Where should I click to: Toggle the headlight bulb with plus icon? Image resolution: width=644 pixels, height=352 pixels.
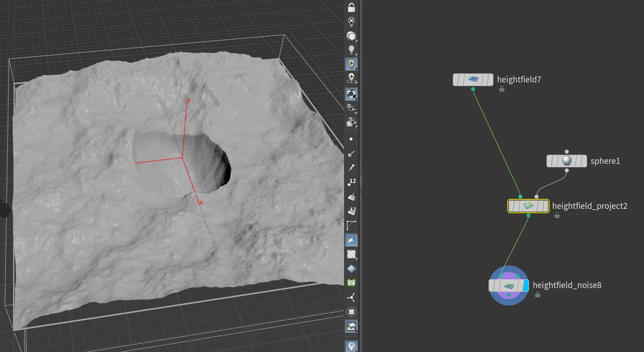click(351, 64)
